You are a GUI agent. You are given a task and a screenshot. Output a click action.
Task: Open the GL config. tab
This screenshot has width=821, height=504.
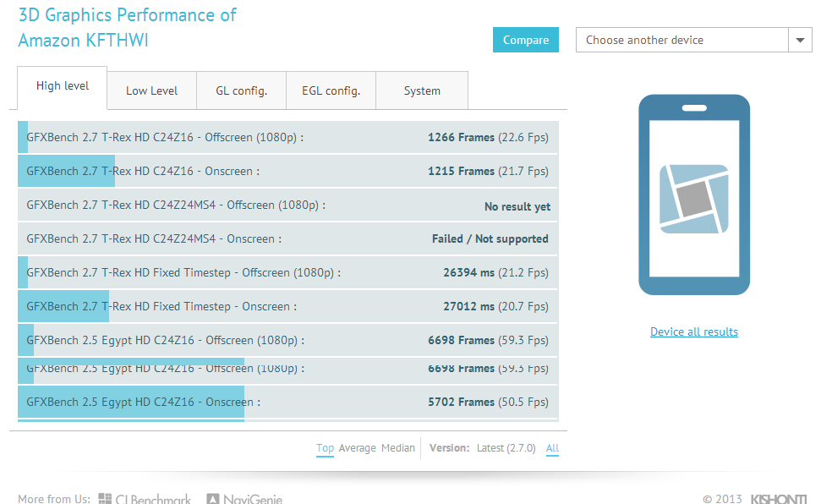tap(241, 90)
